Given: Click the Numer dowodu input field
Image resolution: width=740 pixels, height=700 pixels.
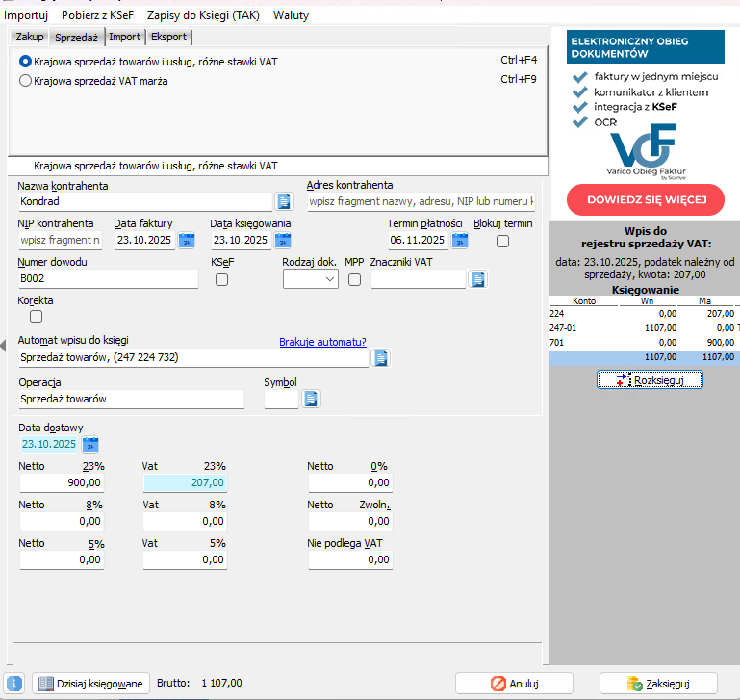Looking at the screenshot, I should click(x=108, y=279).
